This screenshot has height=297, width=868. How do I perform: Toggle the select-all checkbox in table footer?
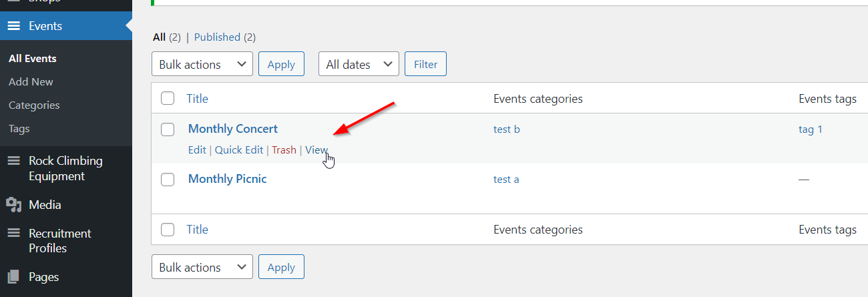[x=168, y=230]
